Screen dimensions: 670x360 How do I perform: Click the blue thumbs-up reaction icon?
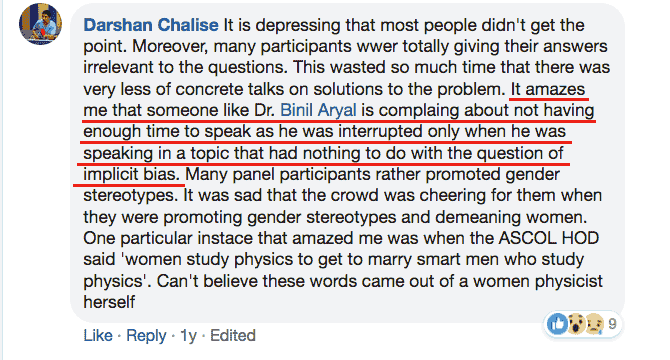(x=557, y=324)
